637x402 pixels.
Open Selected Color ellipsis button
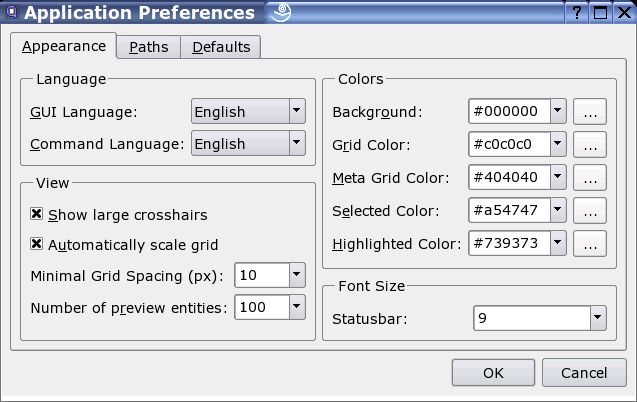(x=590, y=211)
